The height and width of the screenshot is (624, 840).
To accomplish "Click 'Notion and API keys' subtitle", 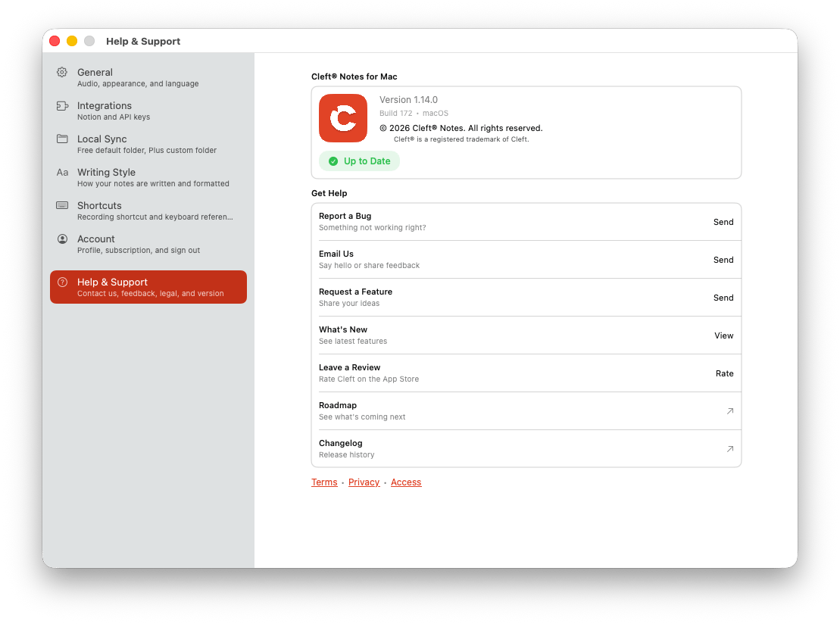I will pyautogui.click(x=114, y=117).
